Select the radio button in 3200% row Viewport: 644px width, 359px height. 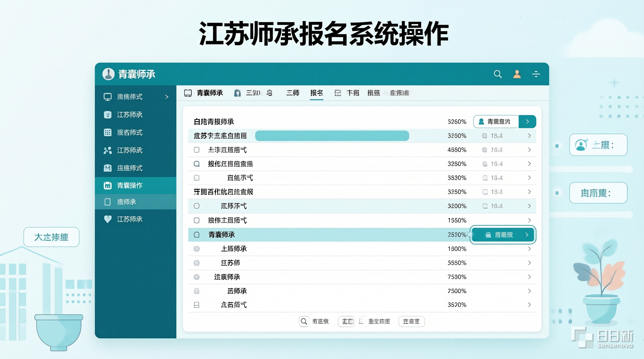[197, 206]
